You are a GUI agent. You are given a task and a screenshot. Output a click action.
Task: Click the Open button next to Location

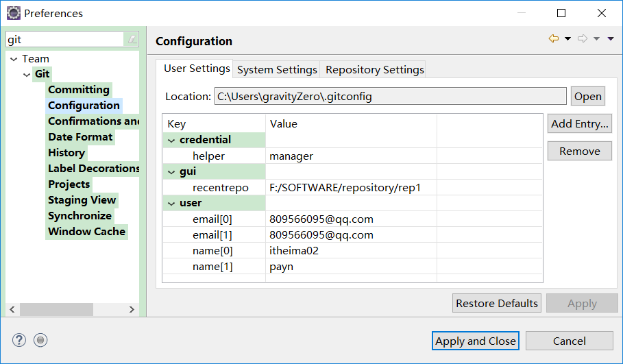587,97
